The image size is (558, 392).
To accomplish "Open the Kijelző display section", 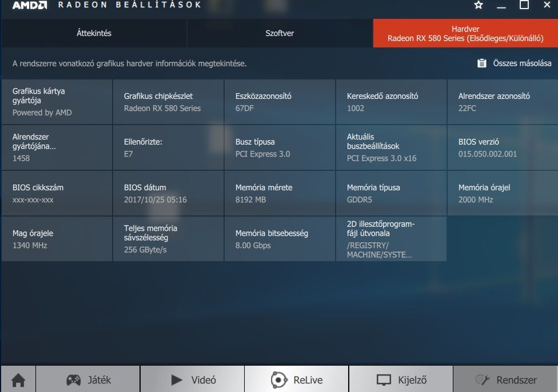I will click(401, 379).
